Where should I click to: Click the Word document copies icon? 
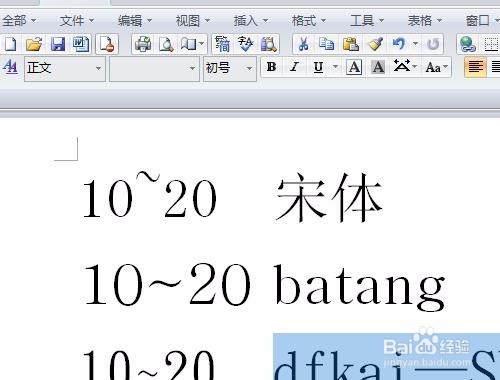pos(81,44)
